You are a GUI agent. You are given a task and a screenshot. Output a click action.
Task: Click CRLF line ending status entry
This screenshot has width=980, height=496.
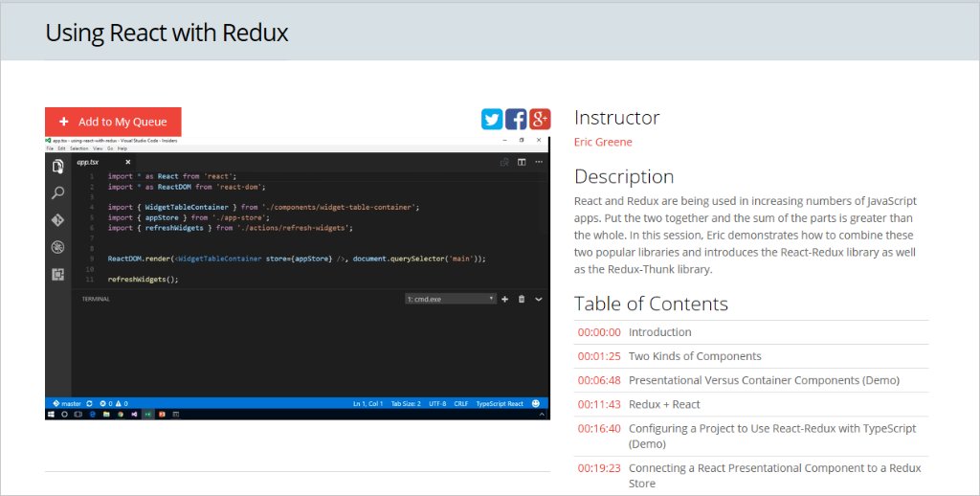[x=460, y=403]
